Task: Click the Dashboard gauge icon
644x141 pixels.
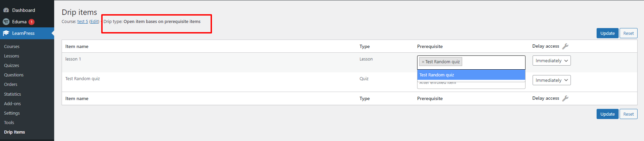Action: click(x=6, y=10)
